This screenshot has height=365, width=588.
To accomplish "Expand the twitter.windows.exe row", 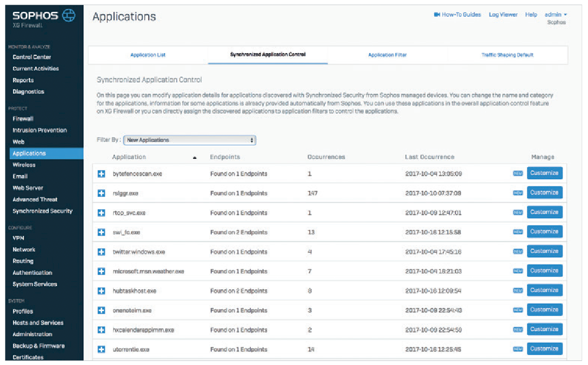I will 101,252.
